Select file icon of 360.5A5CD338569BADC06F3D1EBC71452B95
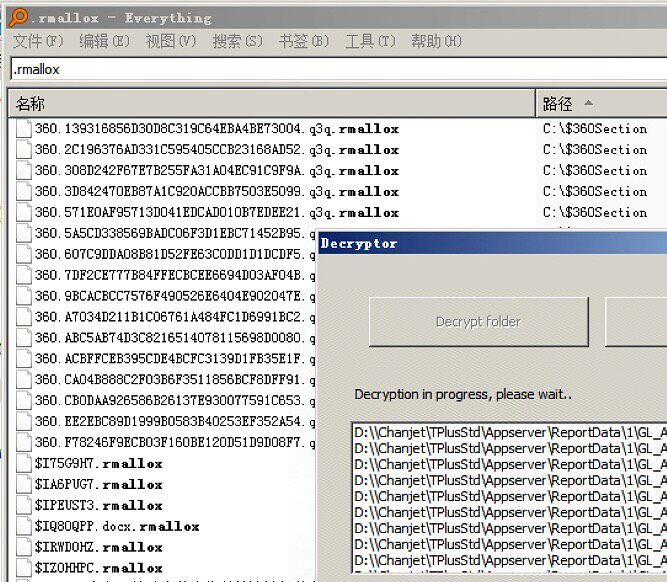This screenshot has width=667, height=582. coord(24,233)
